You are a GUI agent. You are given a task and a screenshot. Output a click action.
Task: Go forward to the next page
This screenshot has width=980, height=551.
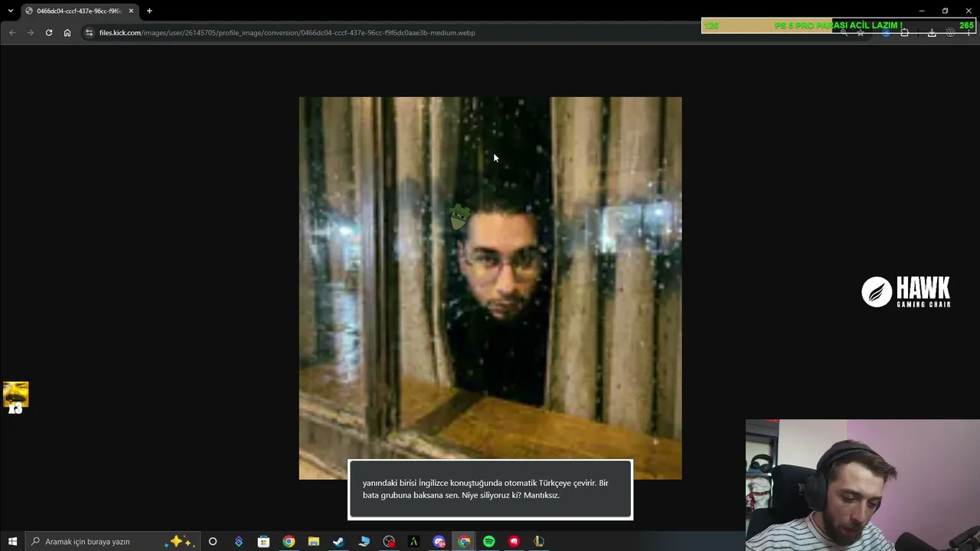click(31, 33)
